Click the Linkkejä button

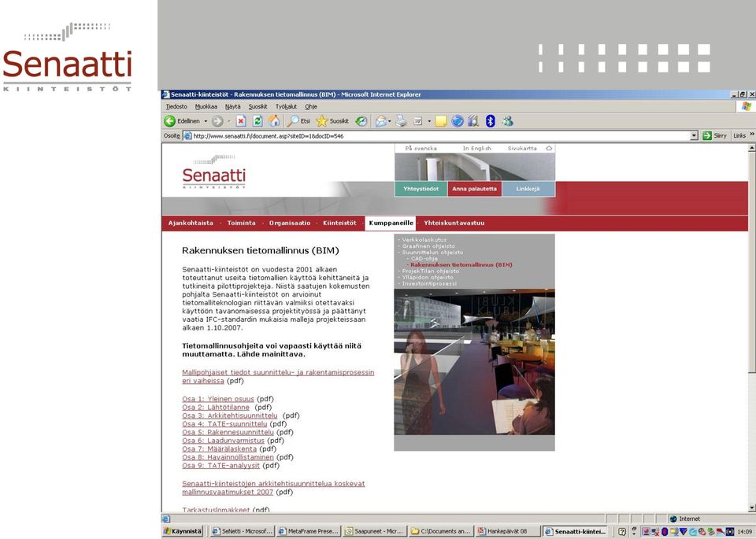[528, 189]
